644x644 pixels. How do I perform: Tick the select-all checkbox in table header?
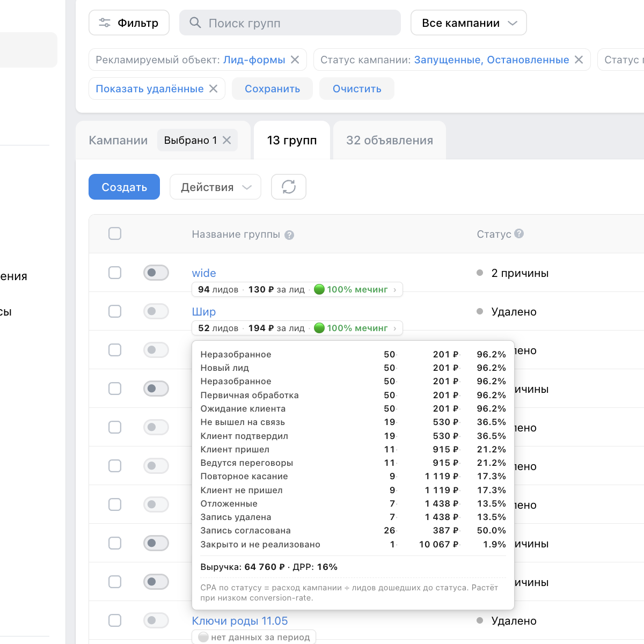115,233
